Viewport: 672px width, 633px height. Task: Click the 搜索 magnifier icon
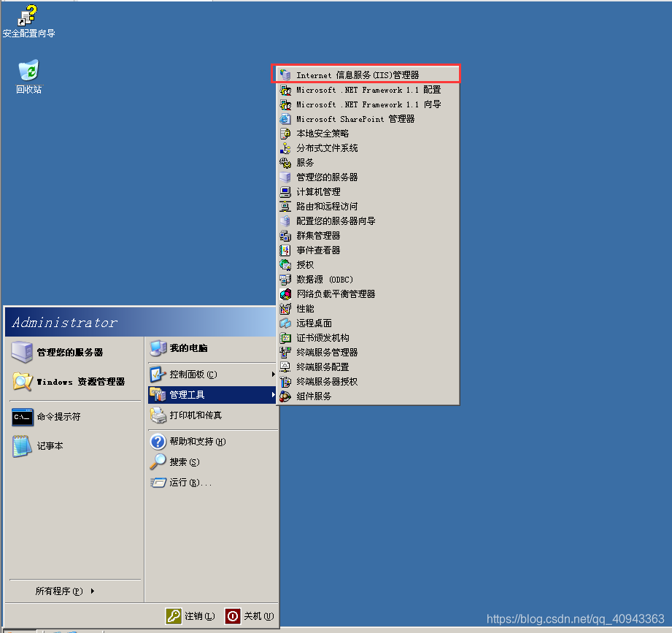158,461
